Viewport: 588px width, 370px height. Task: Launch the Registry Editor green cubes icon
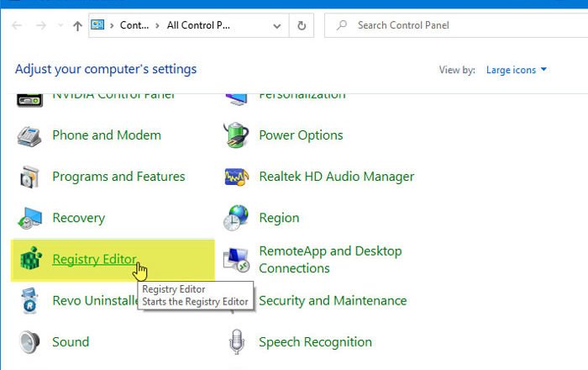[30, 258]
